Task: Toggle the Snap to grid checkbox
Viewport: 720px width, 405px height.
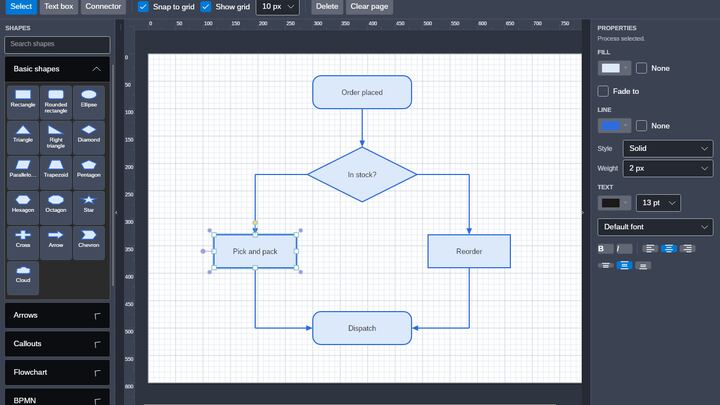Action: [143, 7]
